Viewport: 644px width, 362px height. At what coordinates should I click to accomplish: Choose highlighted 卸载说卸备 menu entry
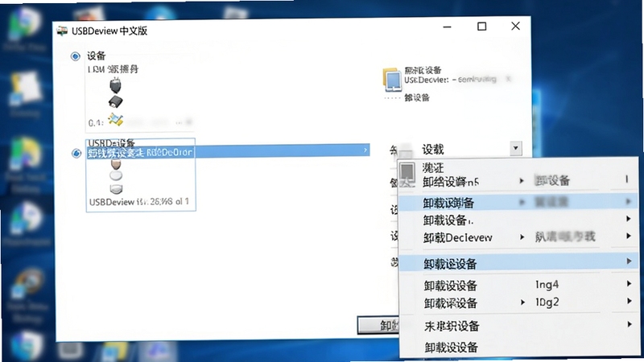(x=448, y=203)
